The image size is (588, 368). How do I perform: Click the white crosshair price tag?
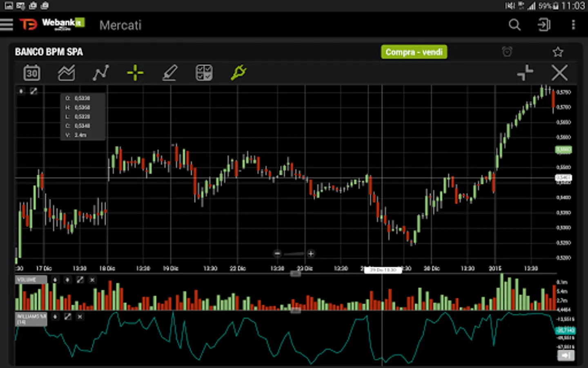563,178
